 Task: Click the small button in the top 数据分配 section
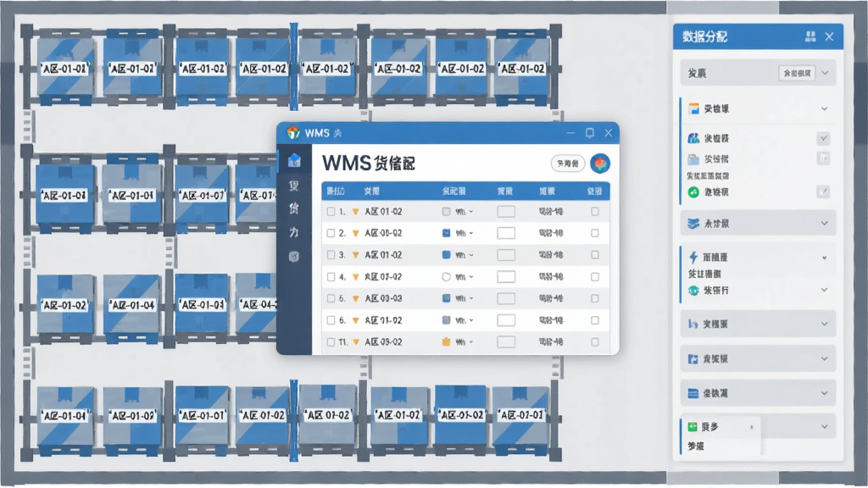point(797,73)
